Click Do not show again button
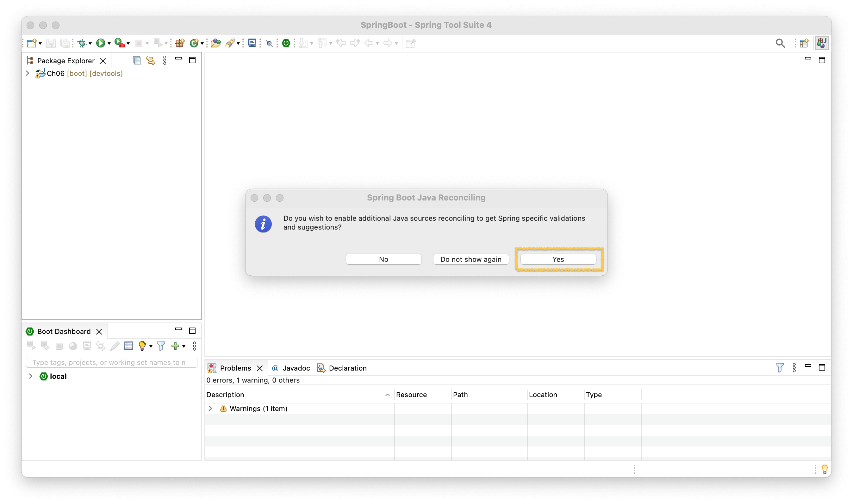 click(x=471, y=259)
